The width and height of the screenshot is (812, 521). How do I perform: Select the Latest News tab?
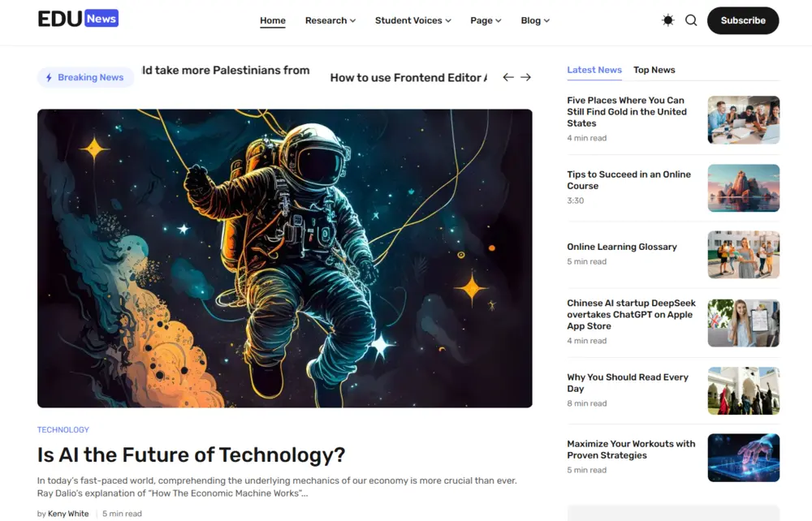pyautogui.click(x=594, y=70)
